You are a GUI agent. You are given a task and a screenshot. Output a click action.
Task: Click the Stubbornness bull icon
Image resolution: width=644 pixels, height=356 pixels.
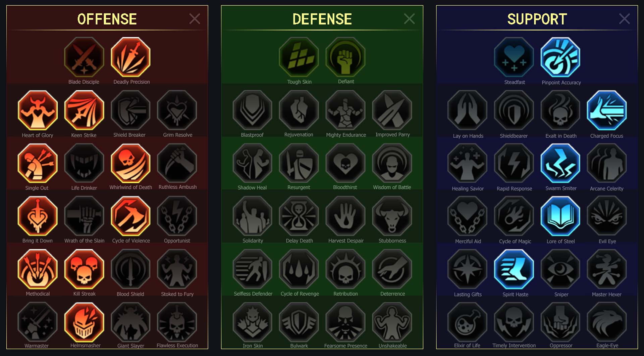392,216
